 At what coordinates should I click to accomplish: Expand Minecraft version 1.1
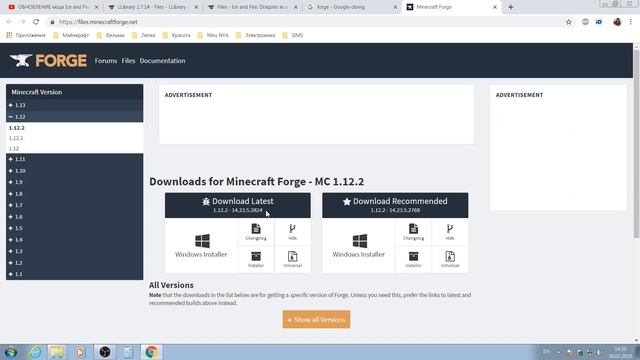(x=75, y=274)
